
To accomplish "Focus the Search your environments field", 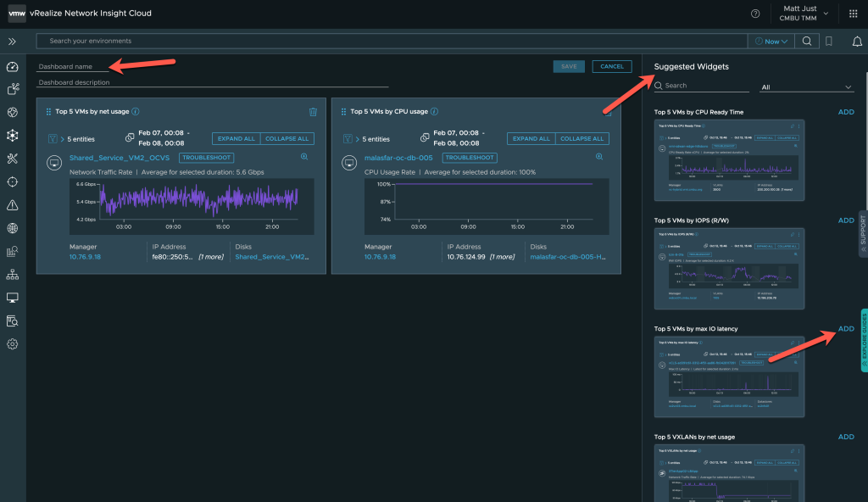I will tap(392, 41).
